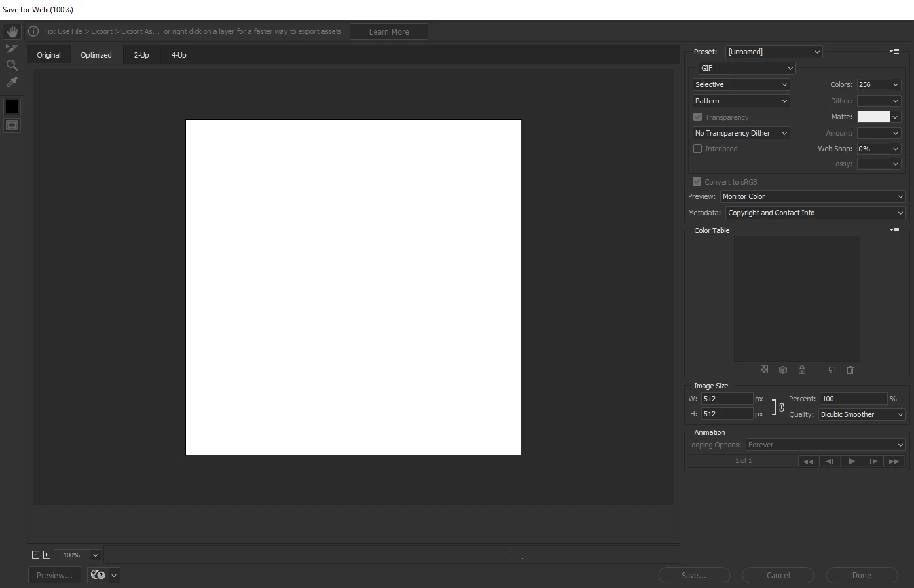The width and height of the screenshot is (914, 588).
Task: Open the Preview Monitor Color dropdown
Action: (x=813, y=196)
